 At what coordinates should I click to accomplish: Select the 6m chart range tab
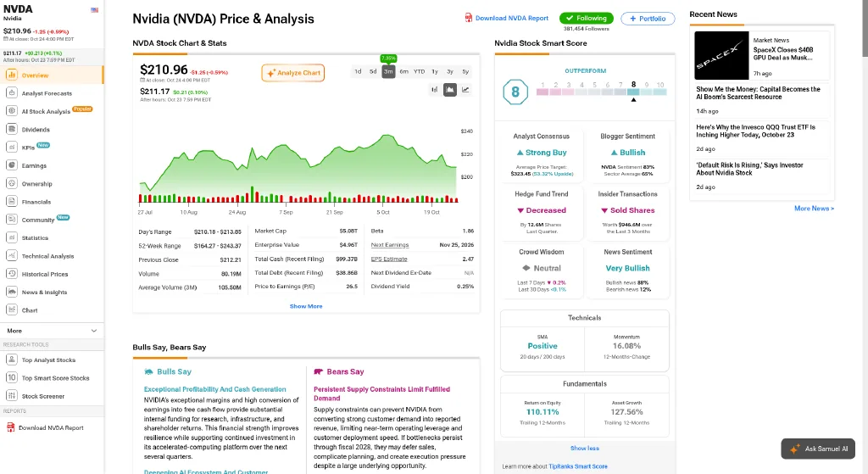click(x=404, y=71)
